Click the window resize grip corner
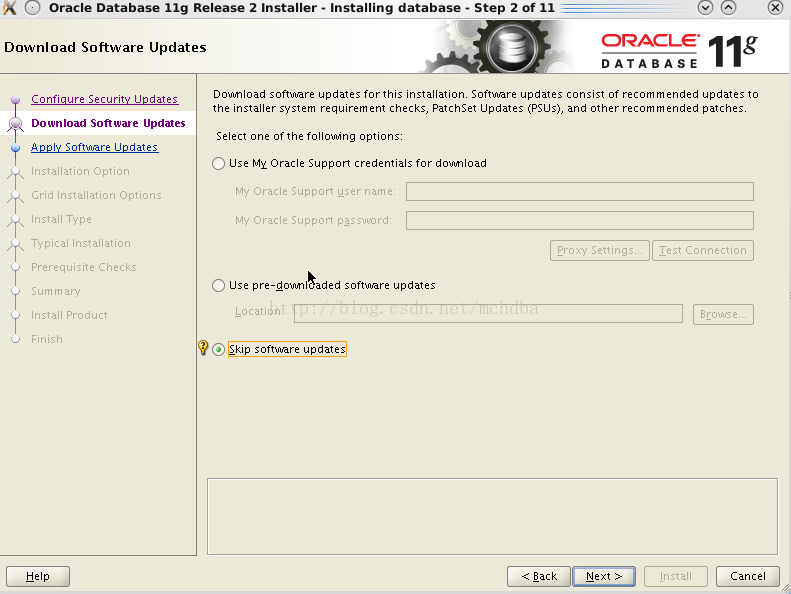This screenshot has width=791, height=594. tap(785, 588)
